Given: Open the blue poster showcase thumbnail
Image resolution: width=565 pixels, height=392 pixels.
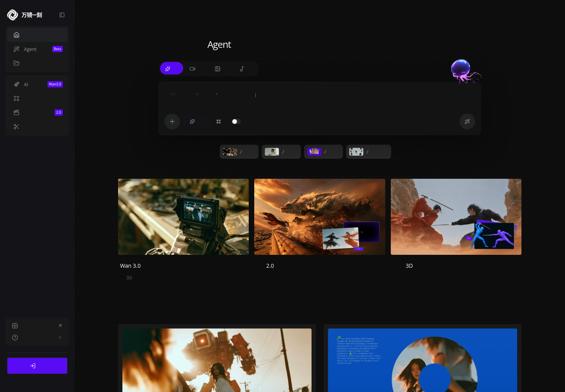Looking at the screenshot, I should (x=423, y=360).
